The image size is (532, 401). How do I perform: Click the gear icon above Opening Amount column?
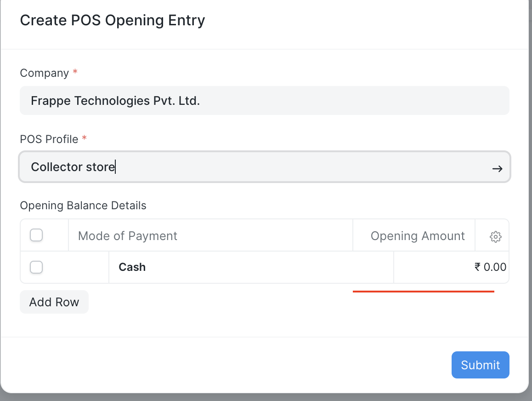coord(495,237)
